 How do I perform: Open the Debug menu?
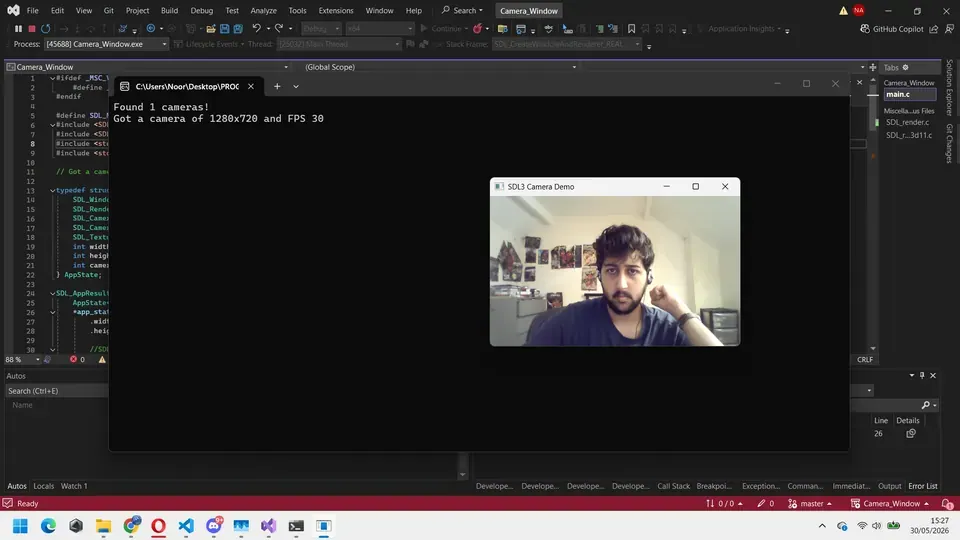coord(201,10)
